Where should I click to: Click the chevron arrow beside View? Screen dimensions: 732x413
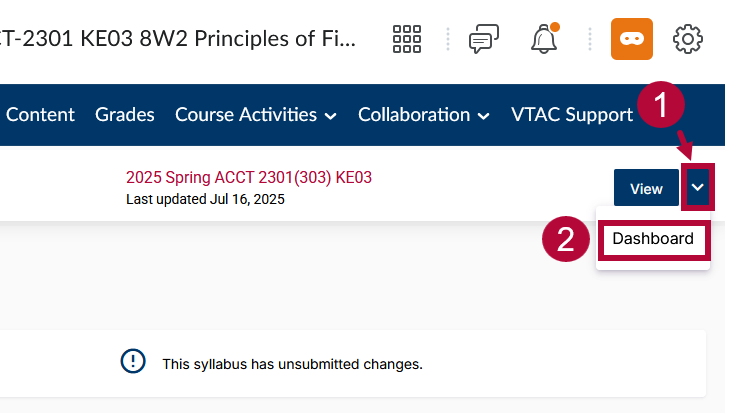point(699,187)
